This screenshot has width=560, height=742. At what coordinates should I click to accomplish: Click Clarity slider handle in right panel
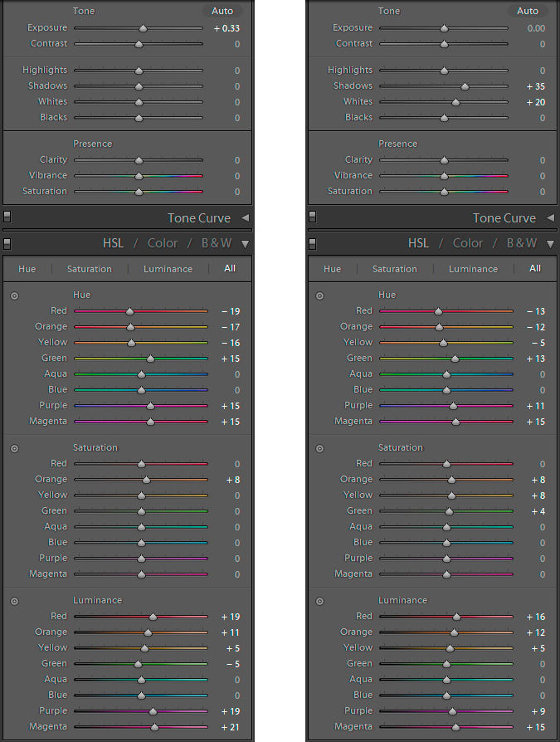444,160
